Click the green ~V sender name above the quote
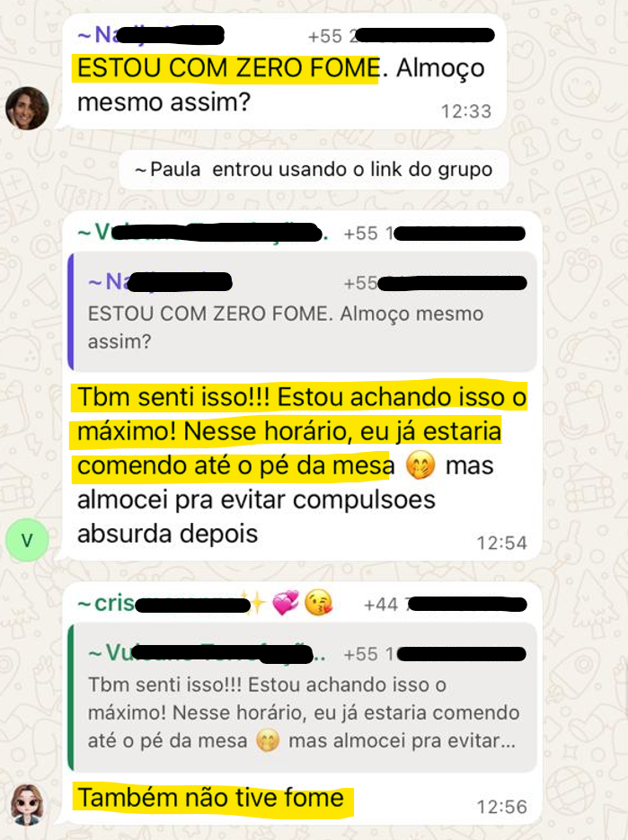Viewport: 628px width, 840px height. click(x=202, y=233)
